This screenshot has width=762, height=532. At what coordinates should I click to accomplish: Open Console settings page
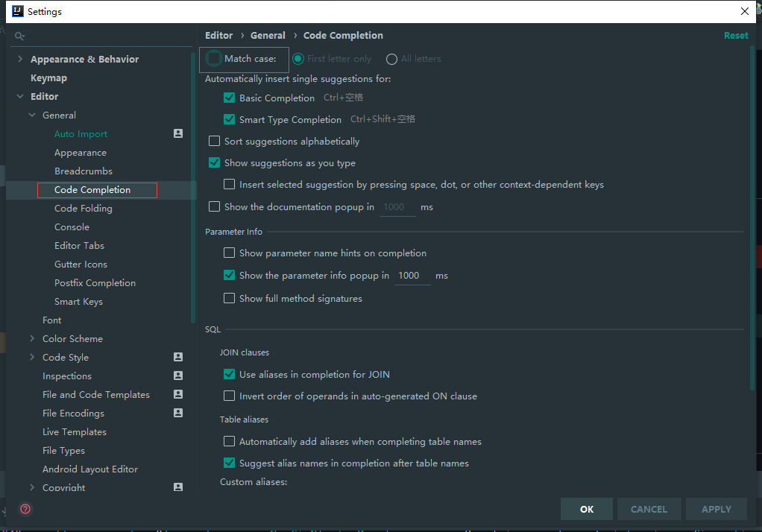click(72, 227)
